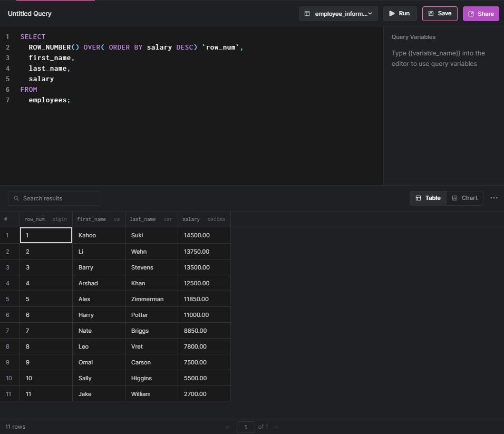Select the cell containing Briggs

click(x=151, y=331)
